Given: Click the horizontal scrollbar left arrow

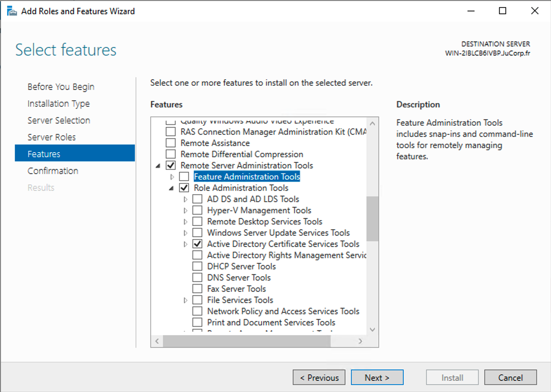Looking at the screenshot, I should [x=157, y=341].
